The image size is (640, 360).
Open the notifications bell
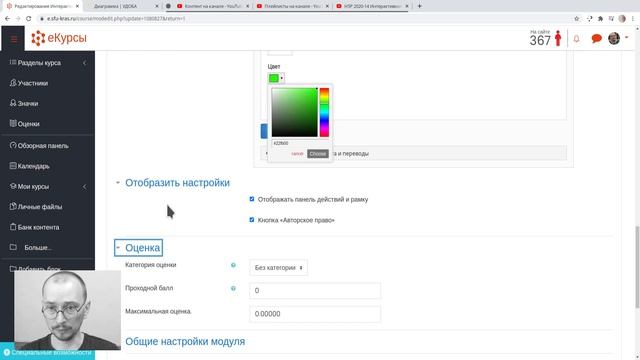click(576, 39)
